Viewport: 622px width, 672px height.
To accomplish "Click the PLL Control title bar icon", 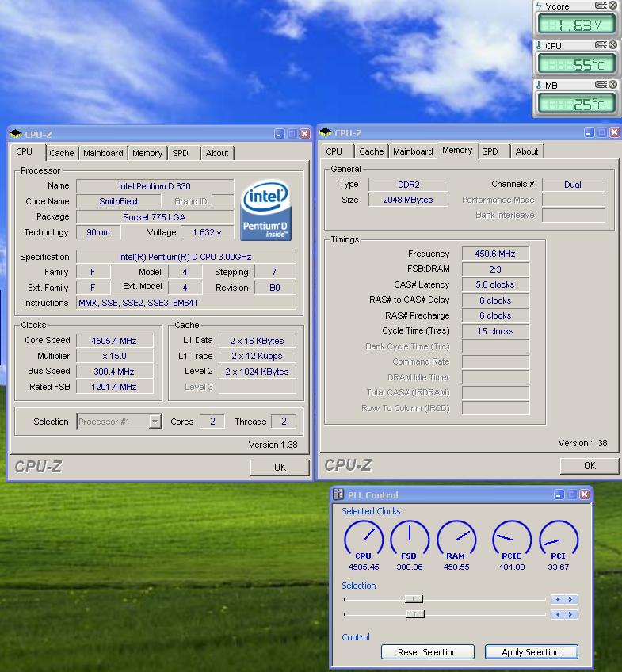I will [338, 494].
